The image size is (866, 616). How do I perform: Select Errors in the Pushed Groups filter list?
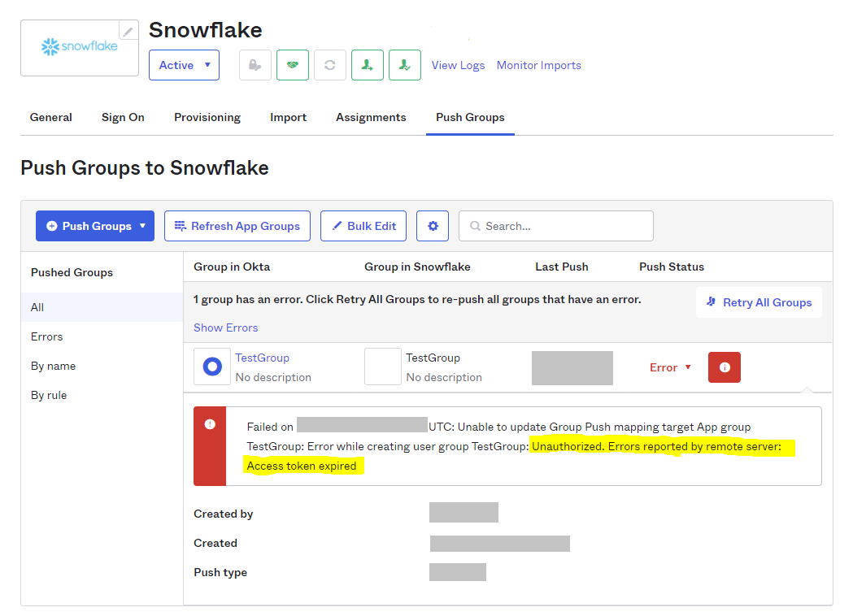tap(47, 336)
